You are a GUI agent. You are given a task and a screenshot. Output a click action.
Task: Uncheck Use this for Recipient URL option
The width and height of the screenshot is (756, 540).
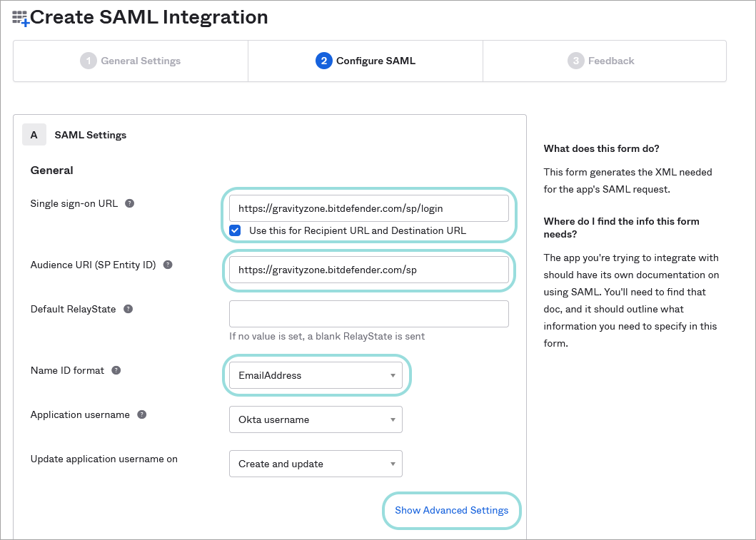tap(235, 230)
